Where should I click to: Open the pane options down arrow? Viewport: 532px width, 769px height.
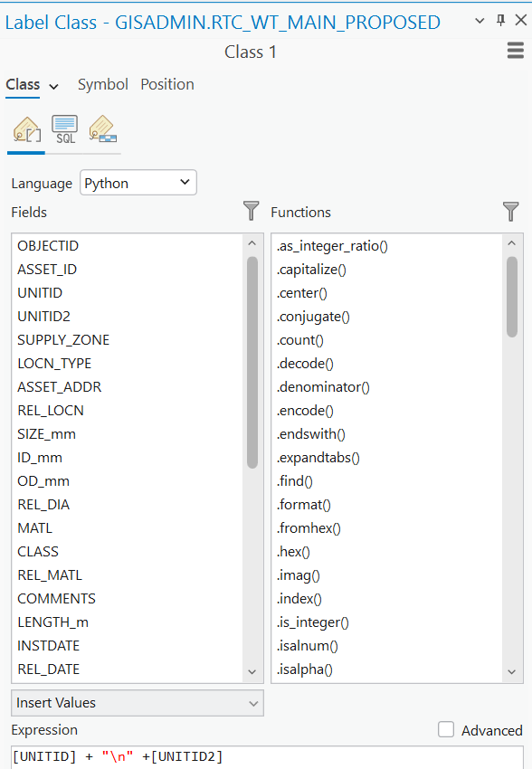[480, 21]
